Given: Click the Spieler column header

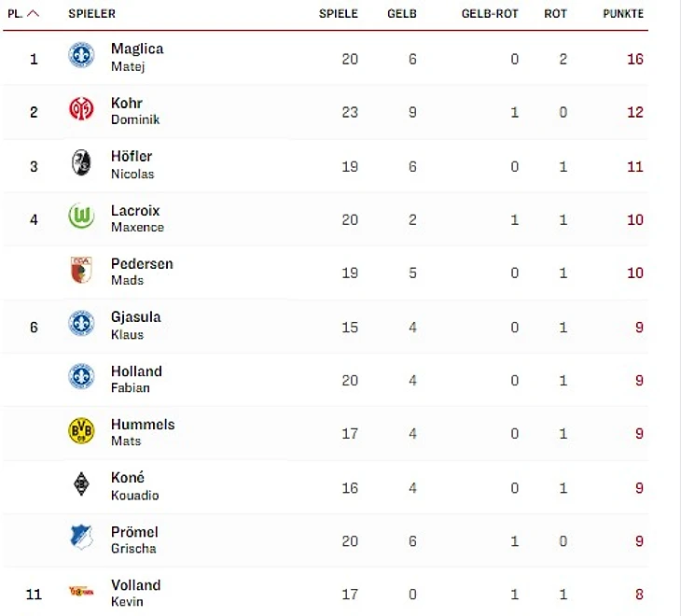Looking at the screenshot, I should (x=92, y=14).
